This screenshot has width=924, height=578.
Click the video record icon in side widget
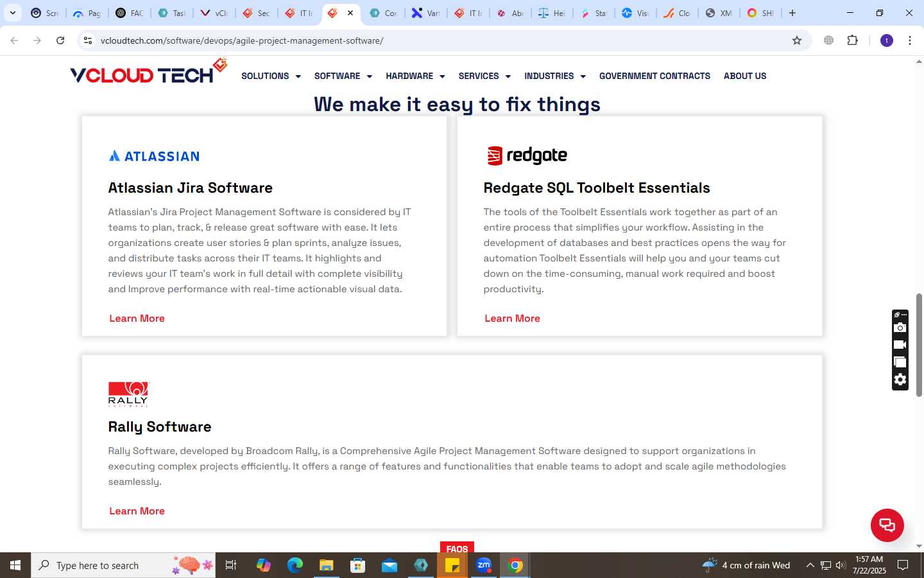pos(900,345)
